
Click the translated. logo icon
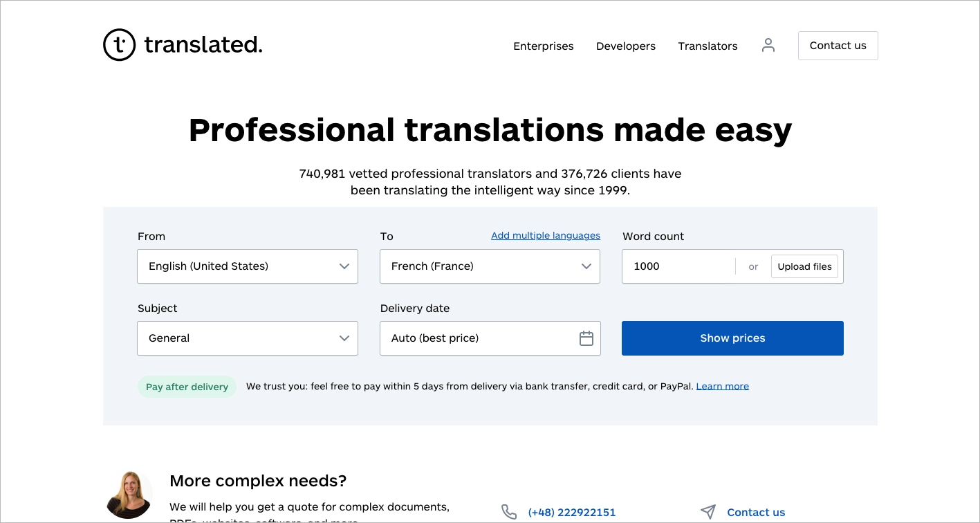[x=119, y=44]
